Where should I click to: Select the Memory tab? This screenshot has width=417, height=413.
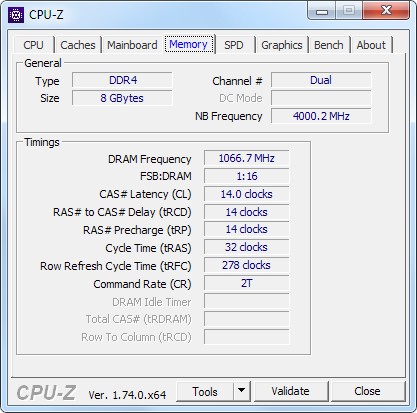click(188, 44)
